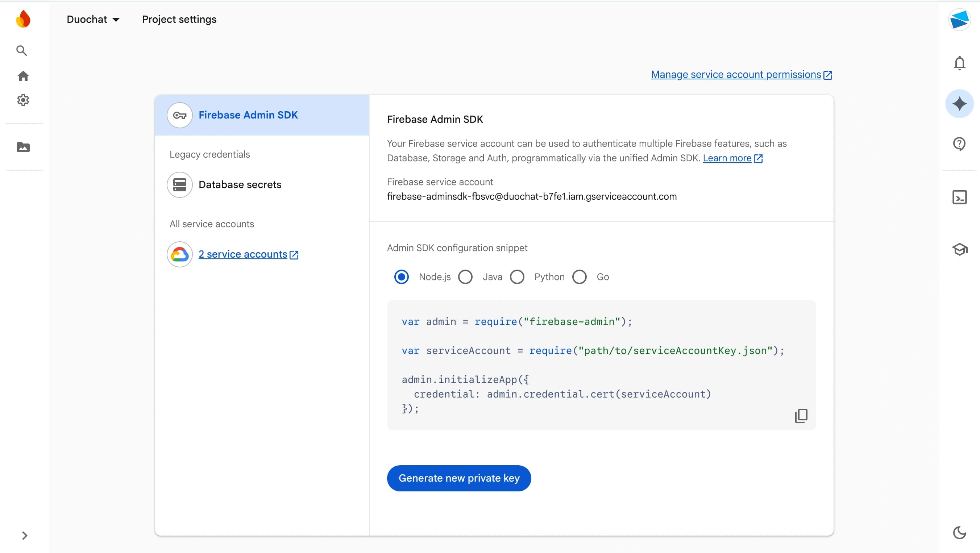Open Gemini sparkle assistant
Image resolution: width=980 pixels, height=553 pixels.
pyautogui.click(x=959, y=103)
